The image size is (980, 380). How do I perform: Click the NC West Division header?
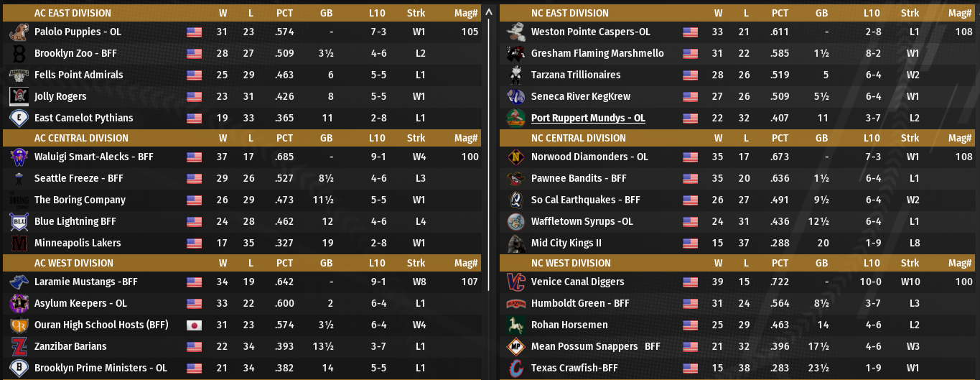[571, 263]
